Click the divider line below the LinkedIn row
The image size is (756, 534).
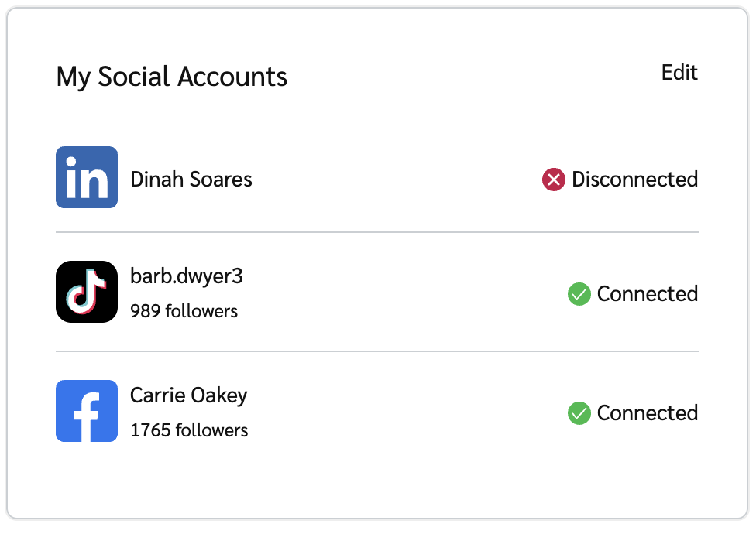pos(377,232)
